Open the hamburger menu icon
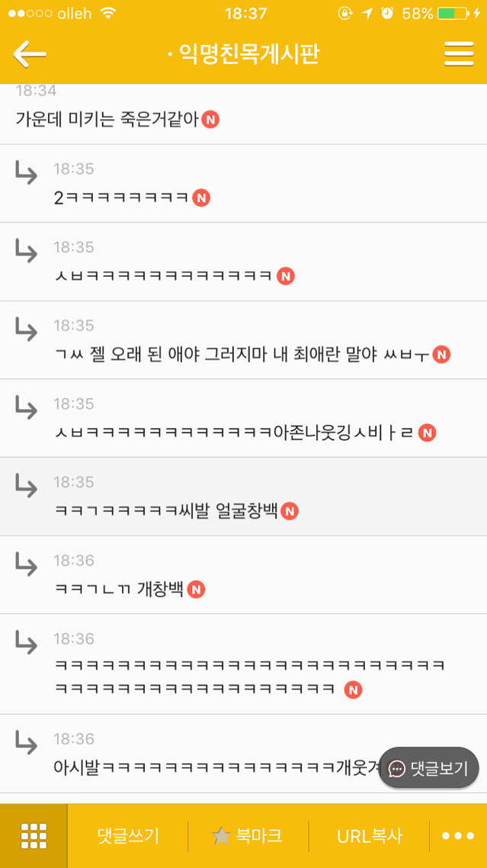 coord(459,53)
